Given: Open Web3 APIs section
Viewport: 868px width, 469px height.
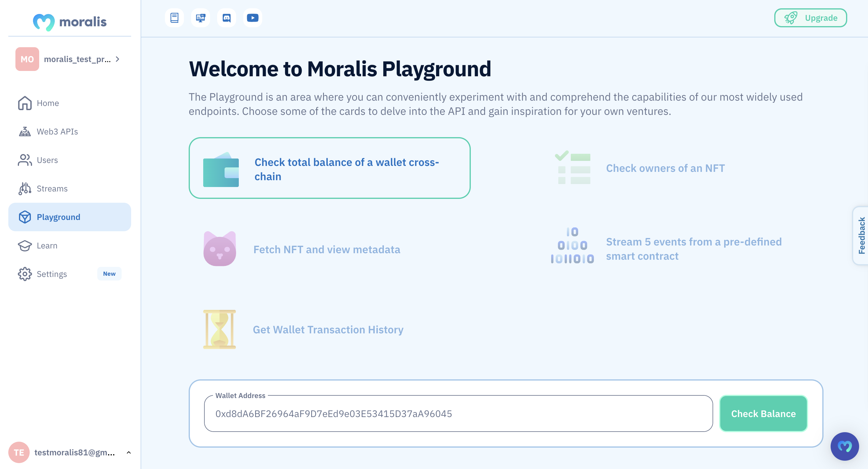Looking at the screenshot, I should (70, 131).
